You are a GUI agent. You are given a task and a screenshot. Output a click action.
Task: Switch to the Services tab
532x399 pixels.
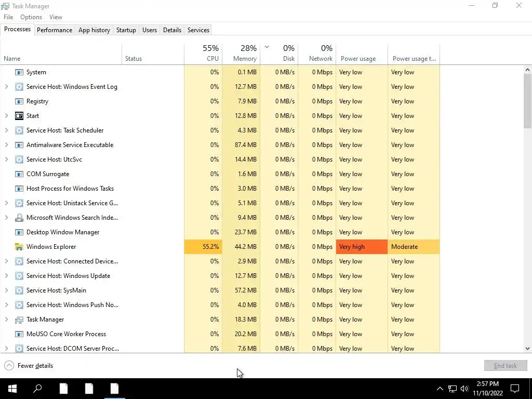[198, 30]
